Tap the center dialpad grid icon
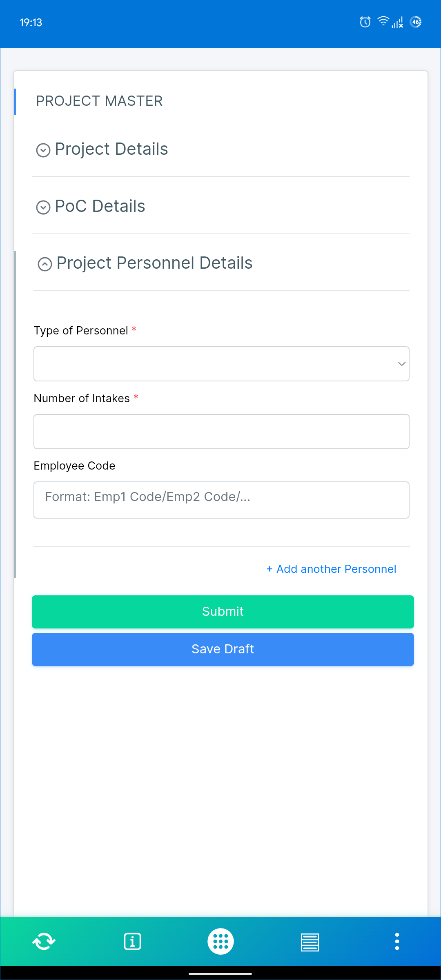 (220, 941)
